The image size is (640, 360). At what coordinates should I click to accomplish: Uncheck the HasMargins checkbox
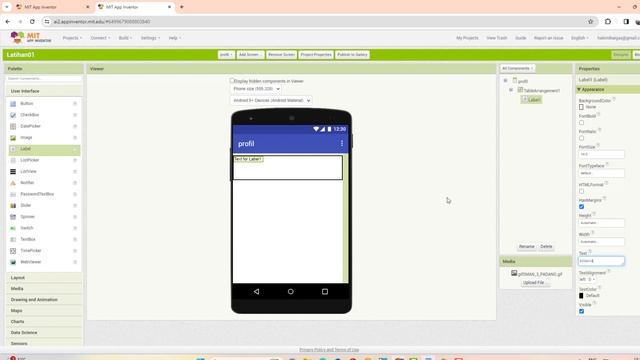tap(581, 207)
